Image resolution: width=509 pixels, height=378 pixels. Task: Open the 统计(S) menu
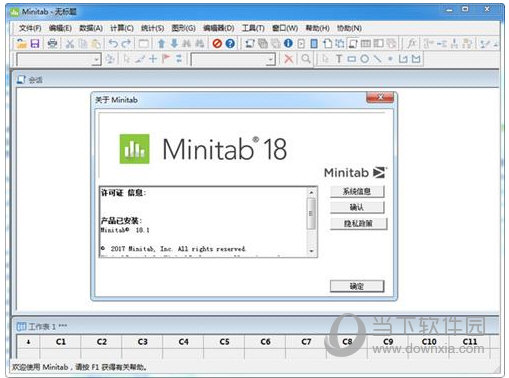pos(152,28)
